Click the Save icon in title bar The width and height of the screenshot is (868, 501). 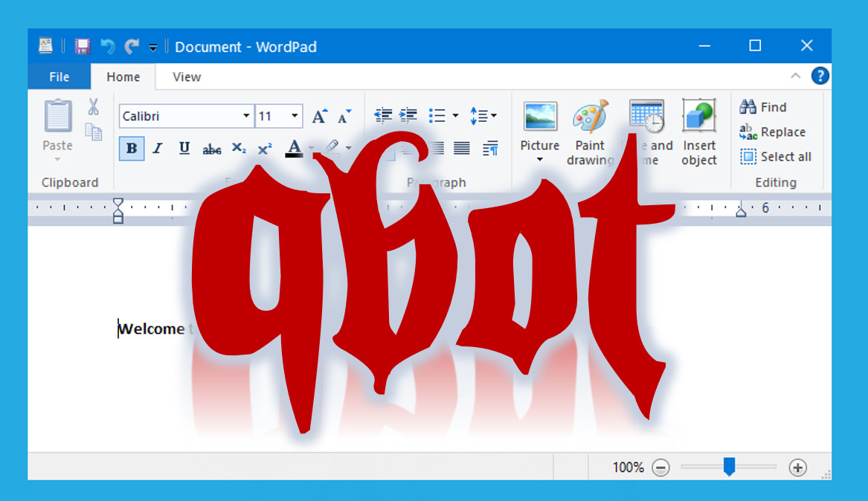(83, 47)
